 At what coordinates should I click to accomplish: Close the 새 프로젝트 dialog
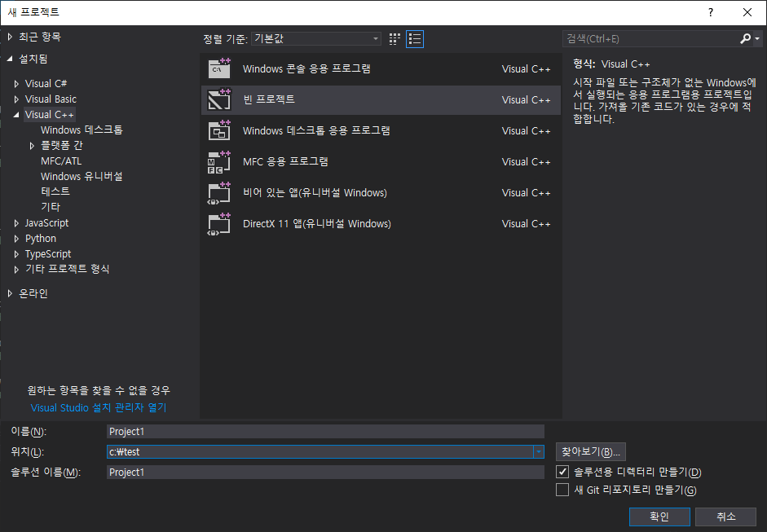tap(747, 12)
